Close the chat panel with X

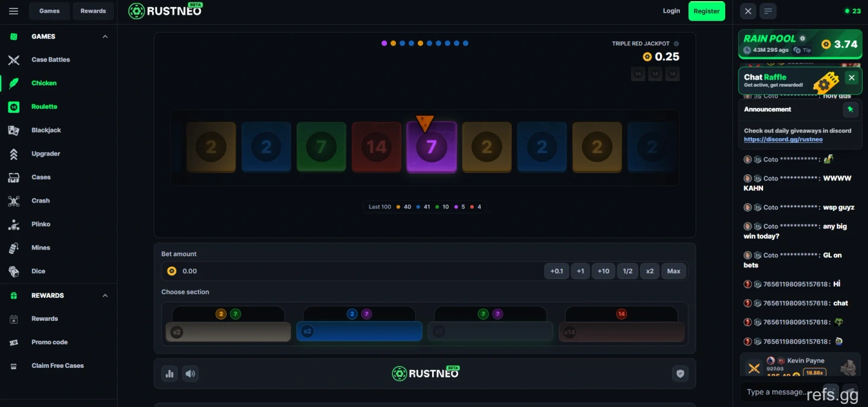pyautogui.click(x=748, y=11)
